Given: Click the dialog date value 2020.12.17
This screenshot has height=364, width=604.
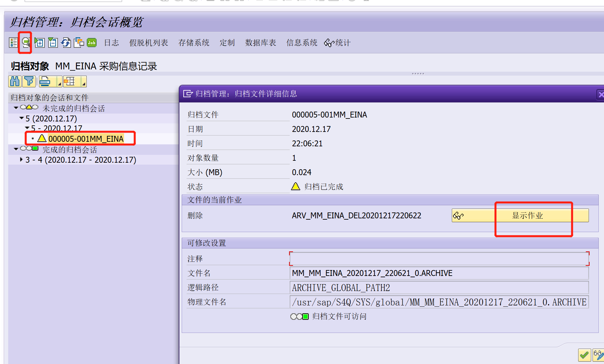Looking at the screenshot, I should pyautogui.click(x=311, y=129).
